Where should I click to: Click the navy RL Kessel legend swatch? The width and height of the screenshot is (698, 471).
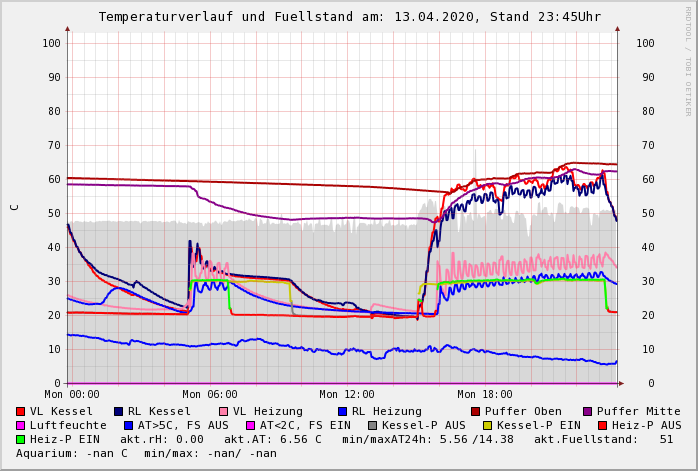tap(119, 411)
